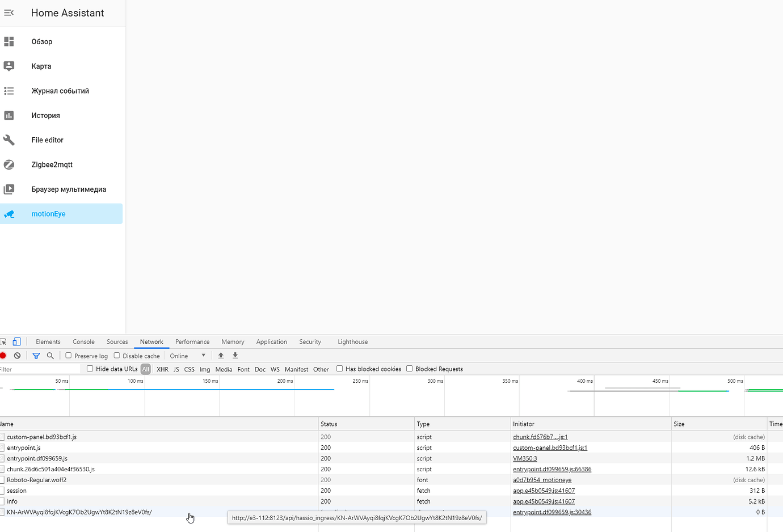This screenshot has height=532, width=783.
Task: Open the network filter funnel icon
Action: [x=36, y=355]
